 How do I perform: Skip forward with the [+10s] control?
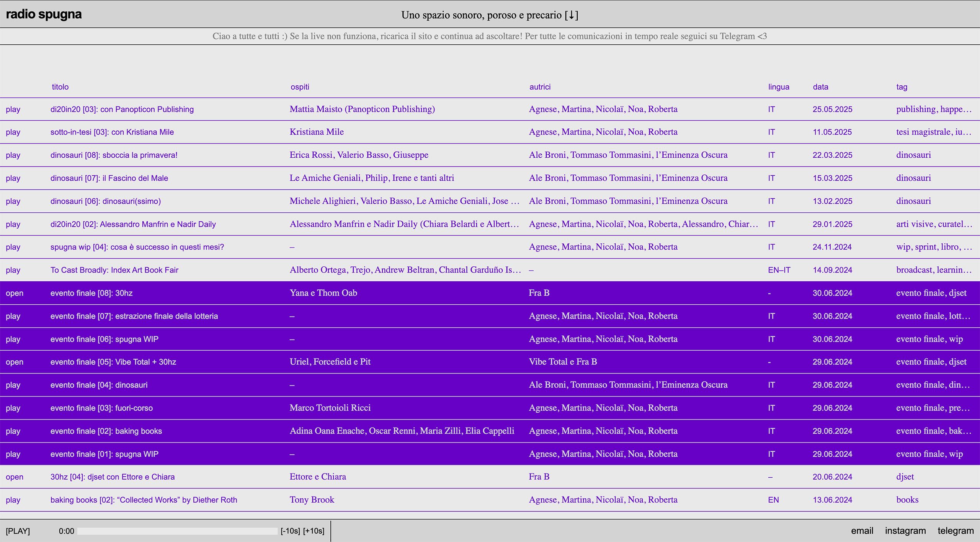tap(314, 531)
